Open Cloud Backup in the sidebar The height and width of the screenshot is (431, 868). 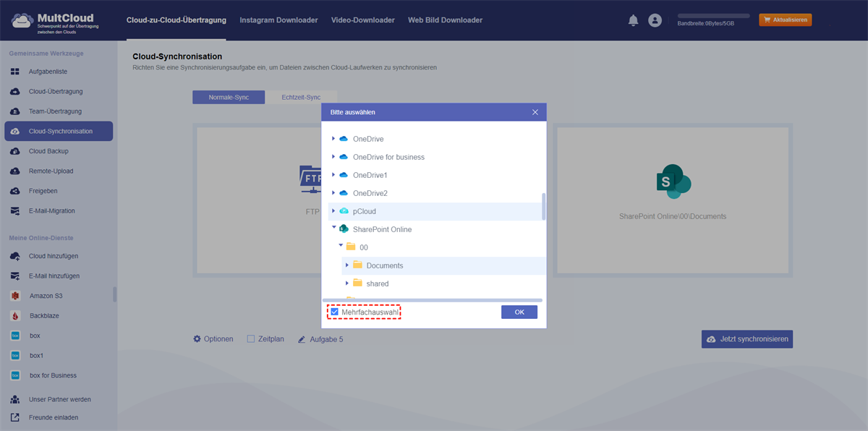(x=48, y=151)
